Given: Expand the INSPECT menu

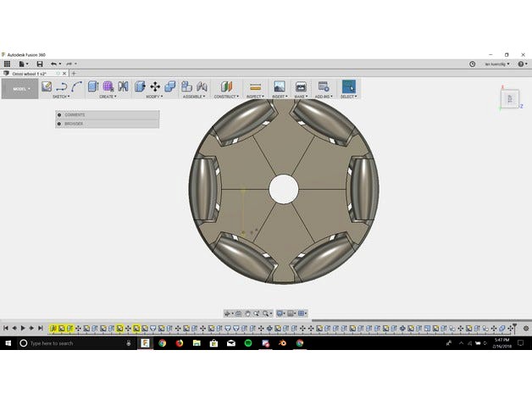Looking at the screenshot, I should (x=255, y=97).
